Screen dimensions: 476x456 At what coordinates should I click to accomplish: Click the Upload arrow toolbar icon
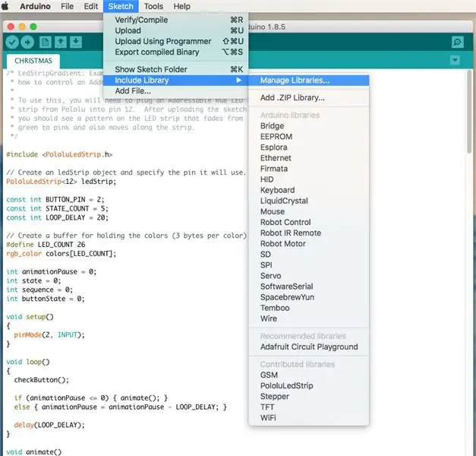coord(27,43)
